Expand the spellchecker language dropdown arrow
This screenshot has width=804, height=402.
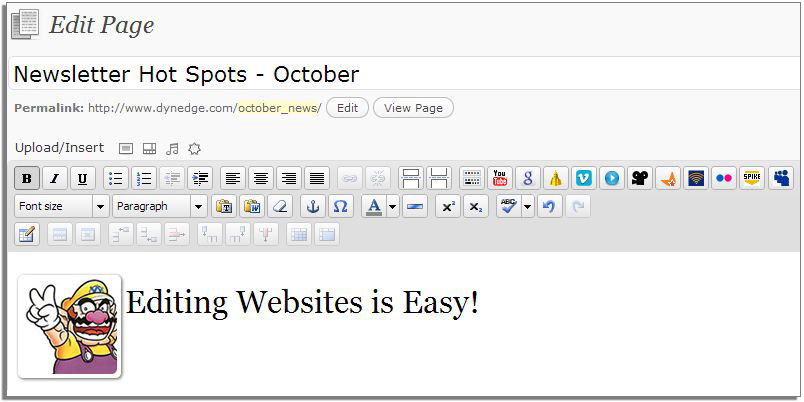(x=528, y=207)
